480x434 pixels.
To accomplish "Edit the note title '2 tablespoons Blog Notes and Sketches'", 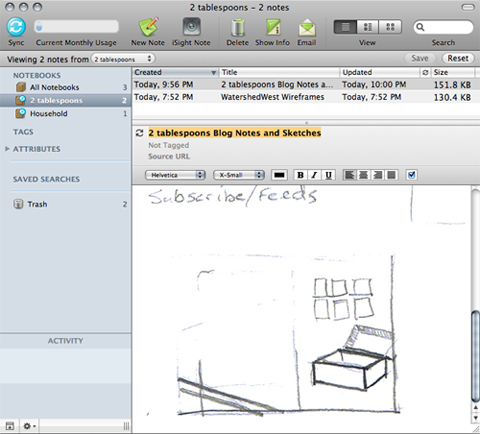I will pos(235,133).
